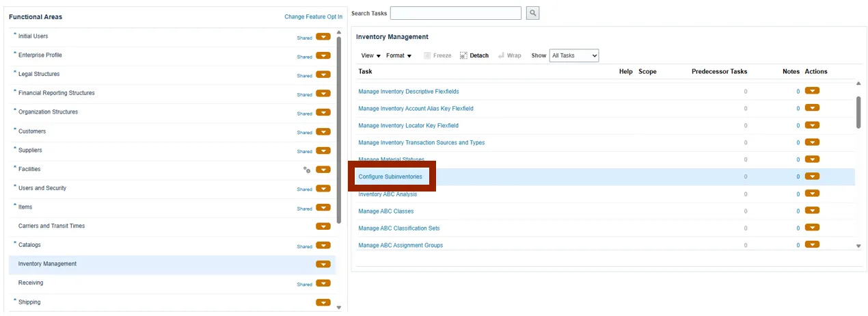The width and height of the screenshot is (868, 316).
Task: Click Change Feature Opt In link
Action: pyautogui.click(x=314, y=16)
